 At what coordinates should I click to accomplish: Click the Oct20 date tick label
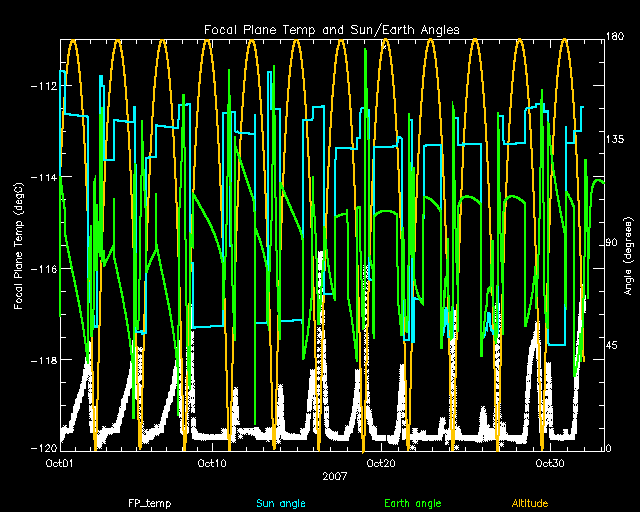(x=383, y=464)
